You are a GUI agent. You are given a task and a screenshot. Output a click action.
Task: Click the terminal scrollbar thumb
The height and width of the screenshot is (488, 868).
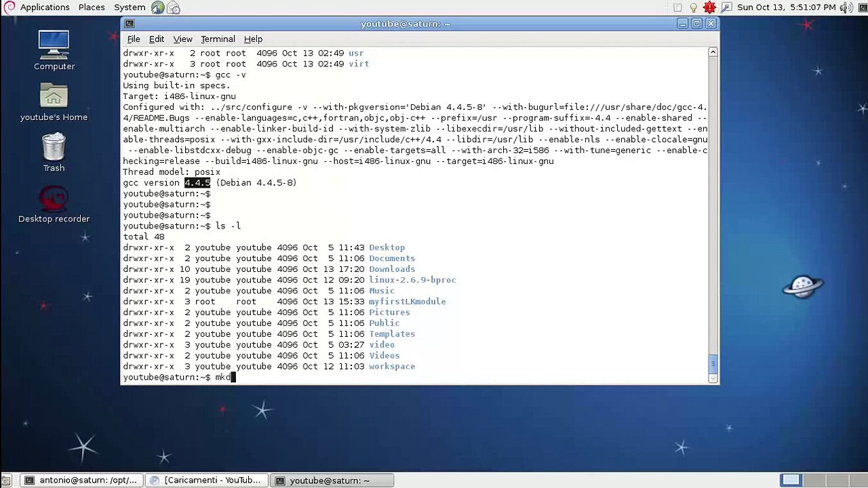point(713,365)
